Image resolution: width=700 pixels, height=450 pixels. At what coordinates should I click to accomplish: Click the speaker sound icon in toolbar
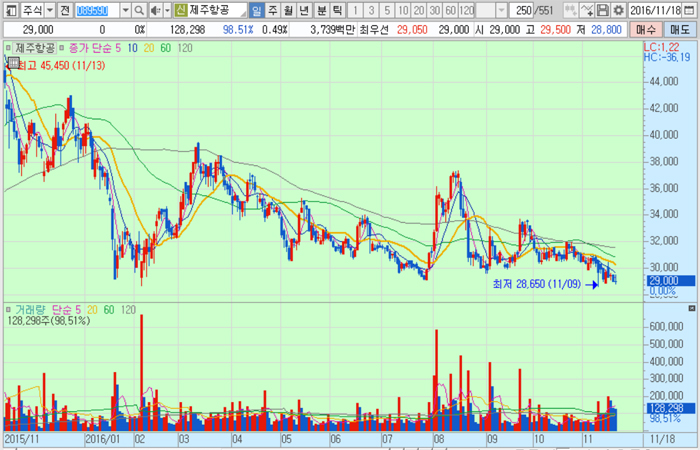coord(155,10)
